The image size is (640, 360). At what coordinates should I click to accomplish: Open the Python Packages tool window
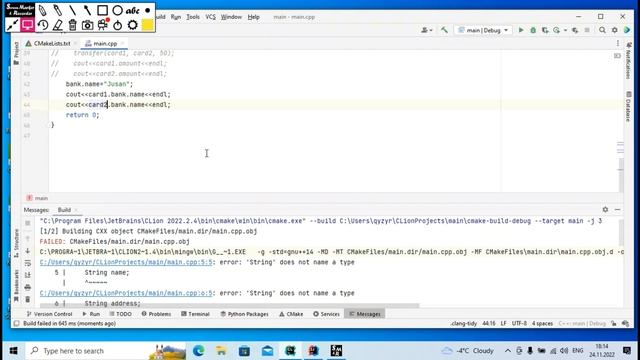click(244, 314)
